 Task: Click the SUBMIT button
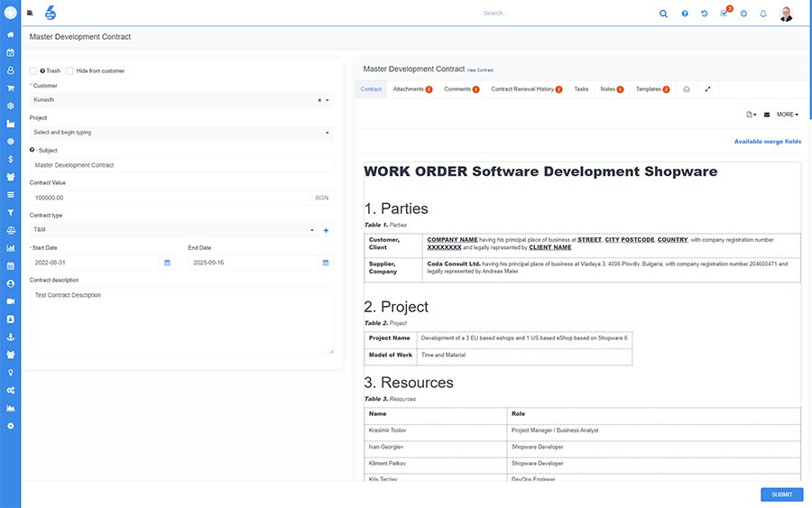coord(782,494)
